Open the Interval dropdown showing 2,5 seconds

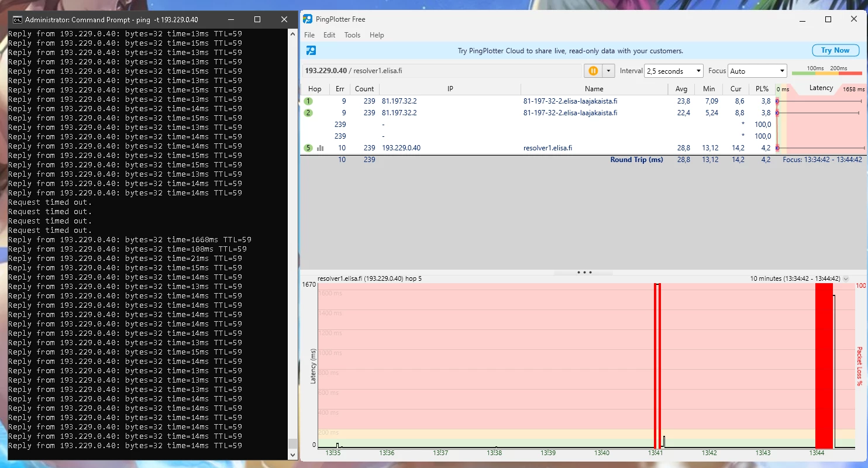[673, 71]
